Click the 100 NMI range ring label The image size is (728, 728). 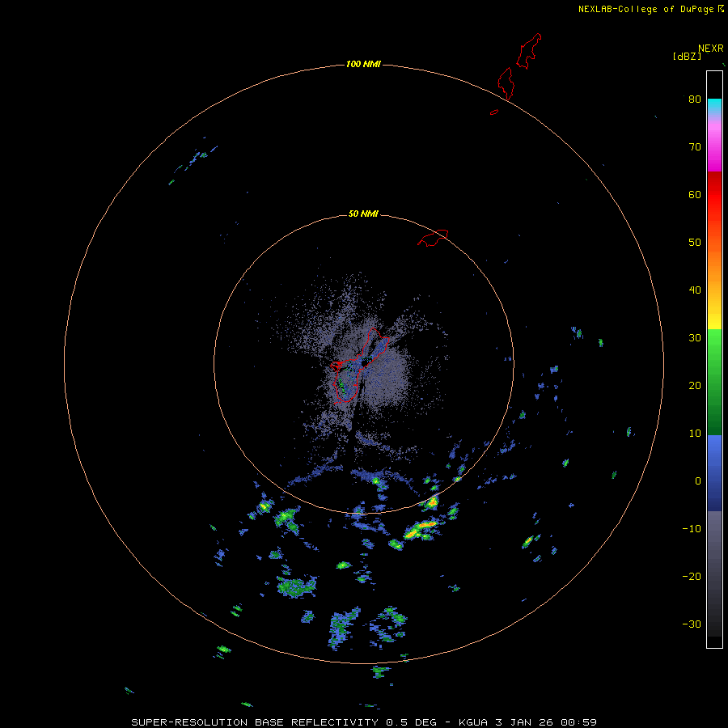coord(363,64)
